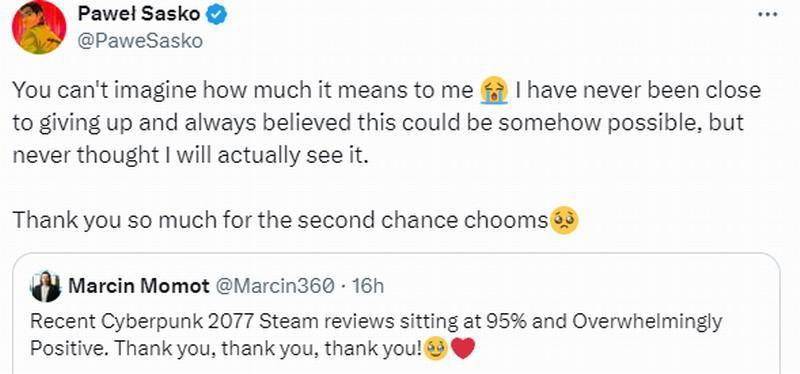
Task: Click 'Positive. Thank you, thank you' line
Action: coord(226,349)
